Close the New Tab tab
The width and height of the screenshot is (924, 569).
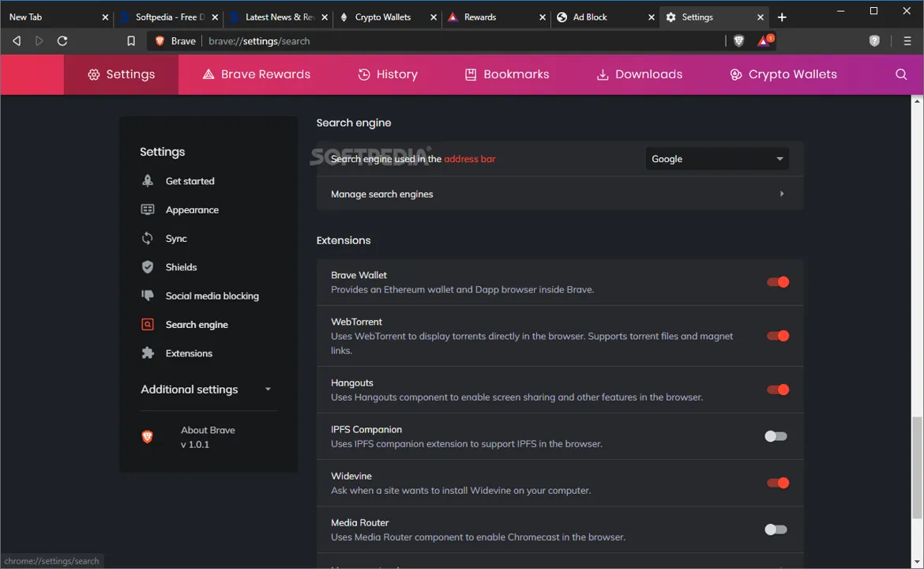(106, 17)
